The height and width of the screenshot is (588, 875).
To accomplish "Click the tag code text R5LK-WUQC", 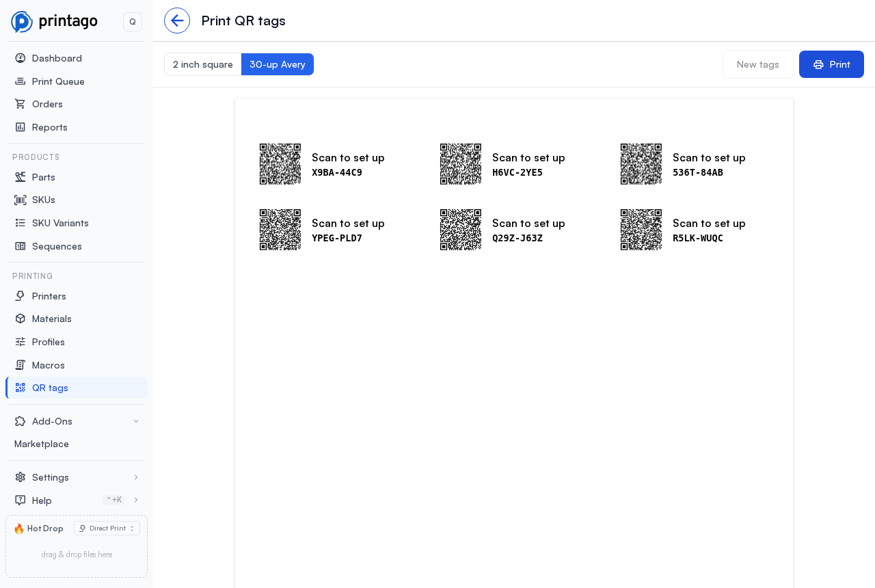I will click(698, 238).
